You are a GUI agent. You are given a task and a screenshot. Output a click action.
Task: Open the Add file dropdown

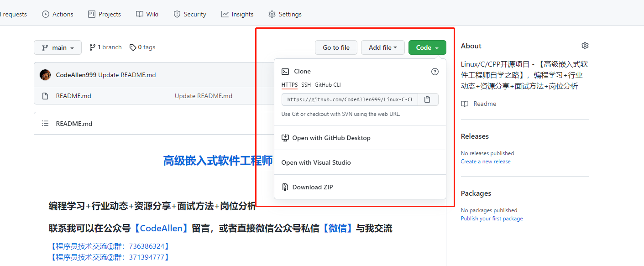383,47
